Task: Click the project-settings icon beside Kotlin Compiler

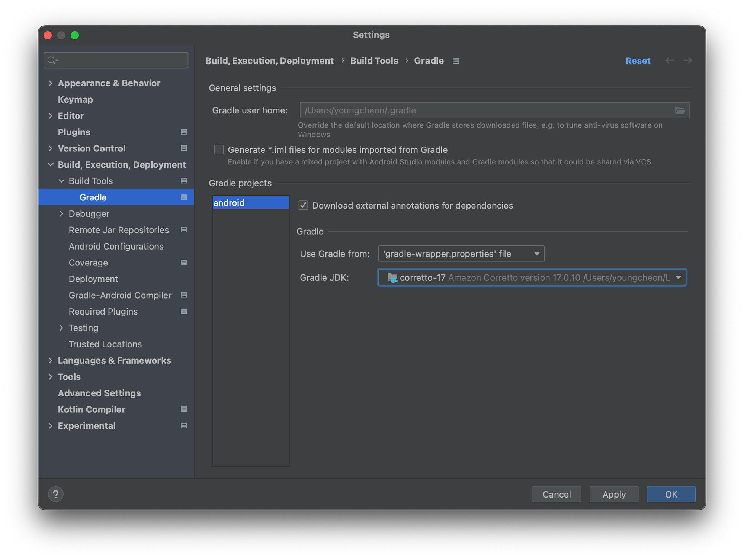Action: [x=184, y=409]
